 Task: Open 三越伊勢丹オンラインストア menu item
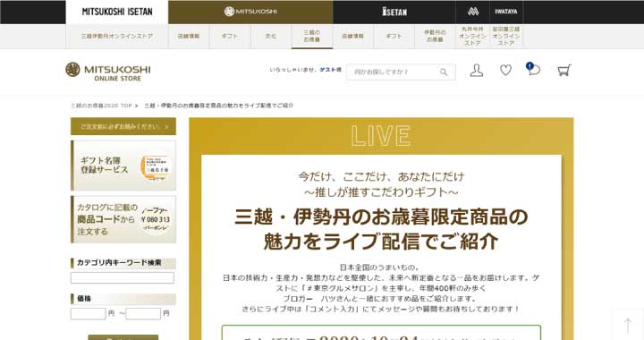pyautogui.click(x=117, y=36)
